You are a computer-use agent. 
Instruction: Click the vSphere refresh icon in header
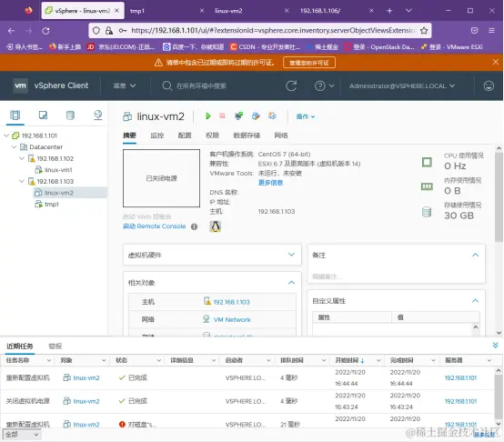[291, 85]
